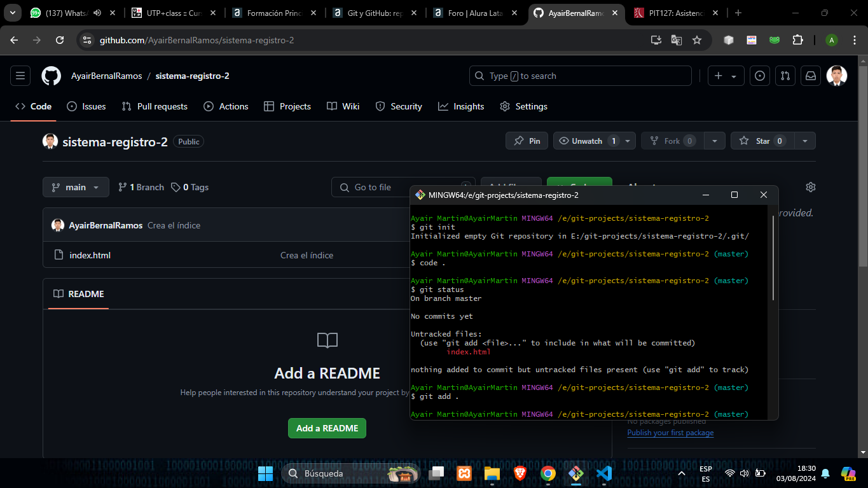Open the Security tab

(399, 106)
